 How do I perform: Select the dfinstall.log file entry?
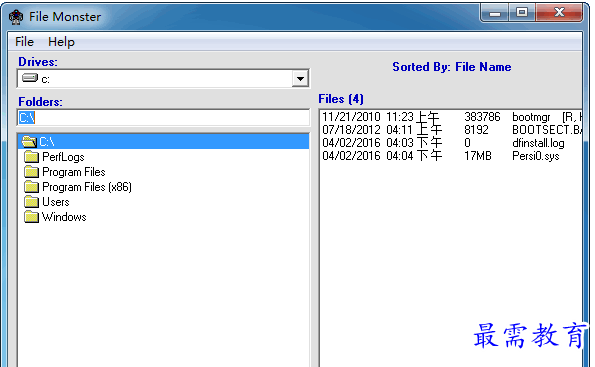click(452, 143)
